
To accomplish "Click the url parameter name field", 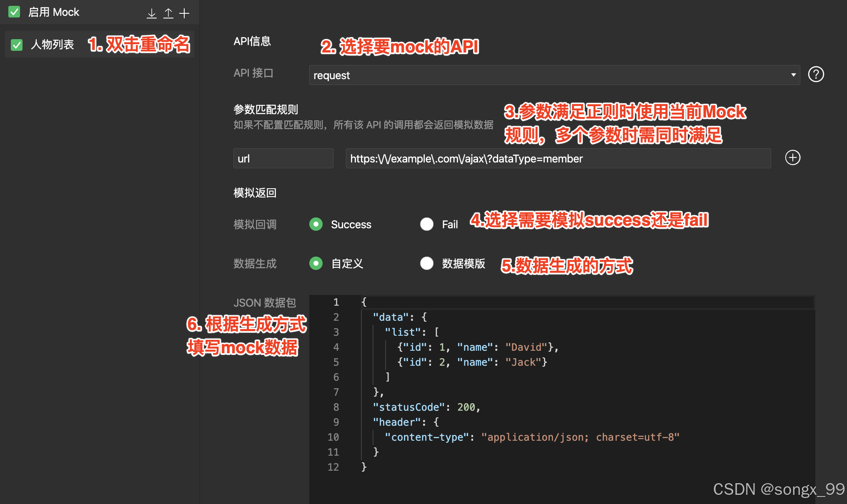I will 283,159.
